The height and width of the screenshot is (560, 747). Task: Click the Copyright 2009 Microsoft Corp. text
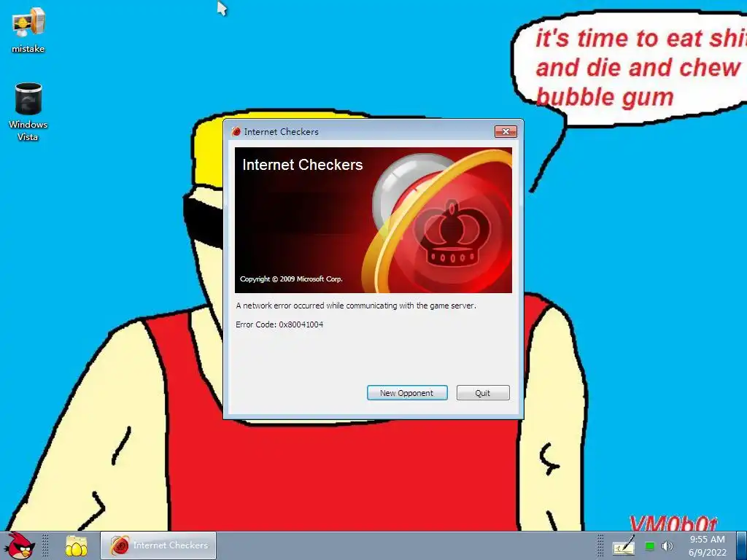coord(291,279)
